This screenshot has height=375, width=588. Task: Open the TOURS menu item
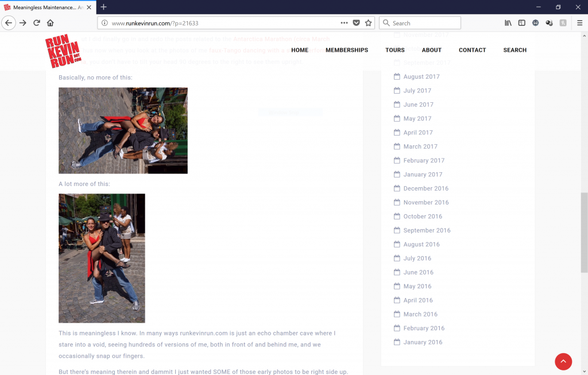click(x=395, y=50)
